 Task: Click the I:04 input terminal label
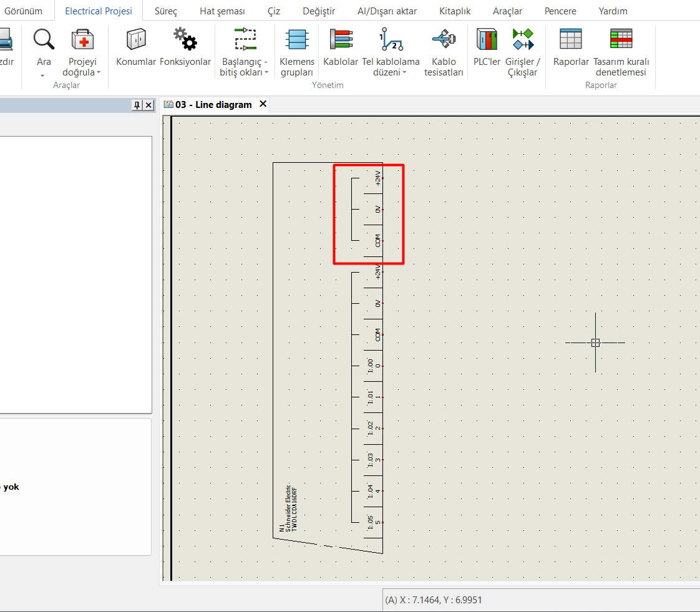370,491
